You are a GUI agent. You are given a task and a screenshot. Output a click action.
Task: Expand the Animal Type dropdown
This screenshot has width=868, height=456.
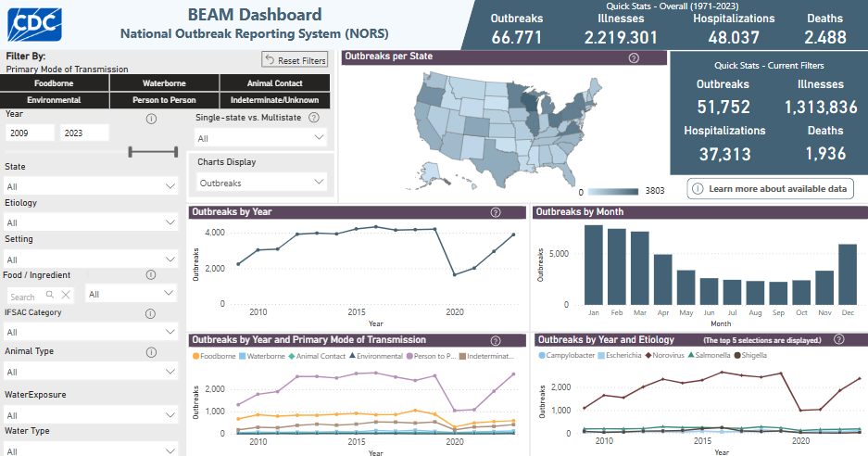pyautogui.click(x=91, y=372)
